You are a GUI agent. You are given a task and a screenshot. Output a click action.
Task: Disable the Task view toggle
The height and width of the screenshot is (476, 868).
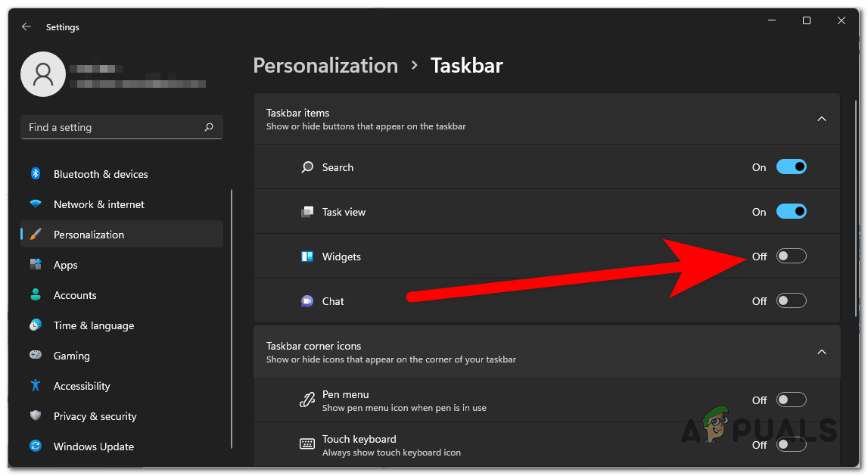pos(791,212)
